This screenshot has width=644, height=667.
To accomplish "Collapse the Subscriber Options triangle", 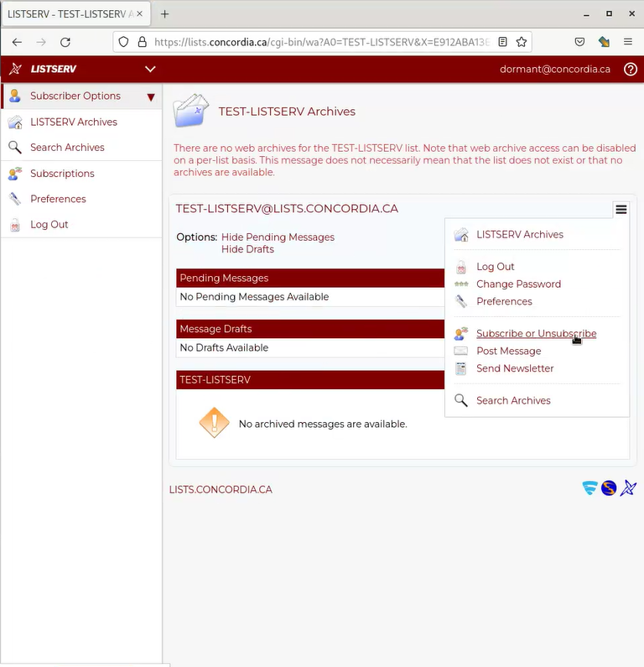I will click(x=151, y=97).
